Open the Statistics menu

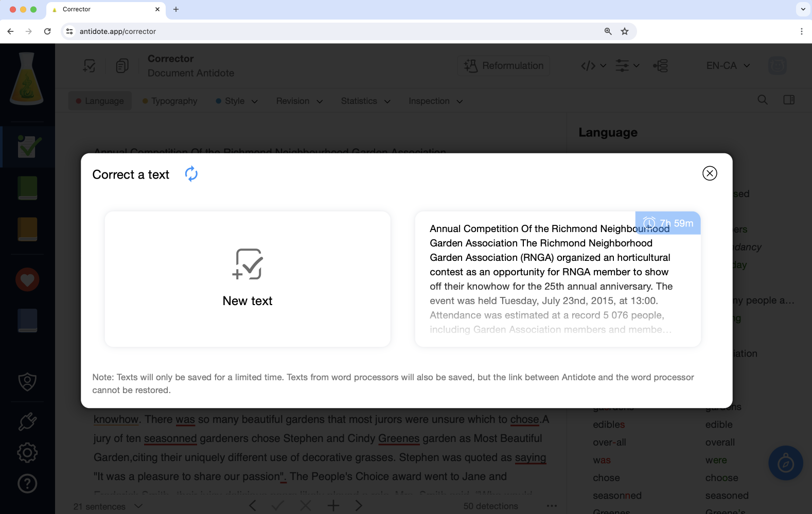click(365, 101)
